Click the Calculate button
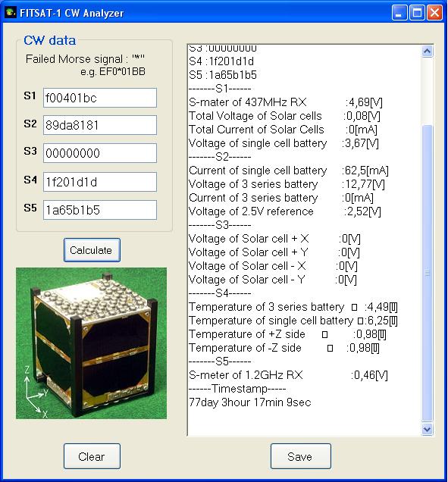 [92, 250]
